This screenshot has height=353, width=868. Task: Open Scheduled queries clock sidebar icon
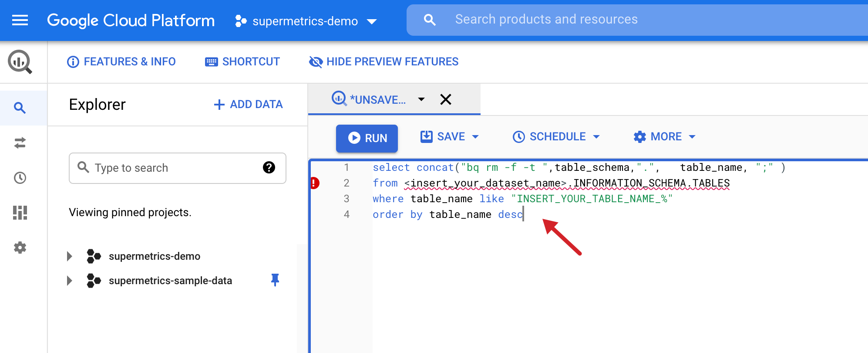(x=20, y=178)
